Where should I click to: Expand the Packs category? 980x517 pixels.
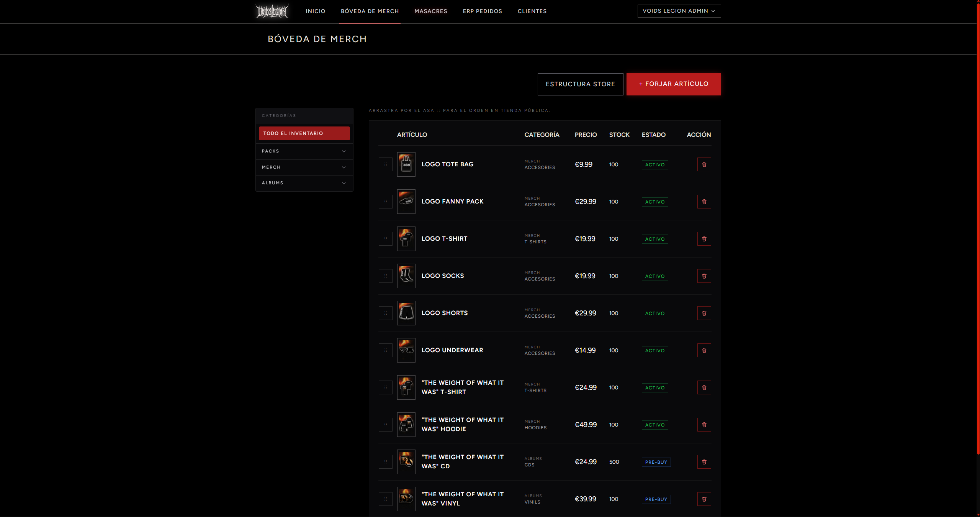tap(344, 151)
